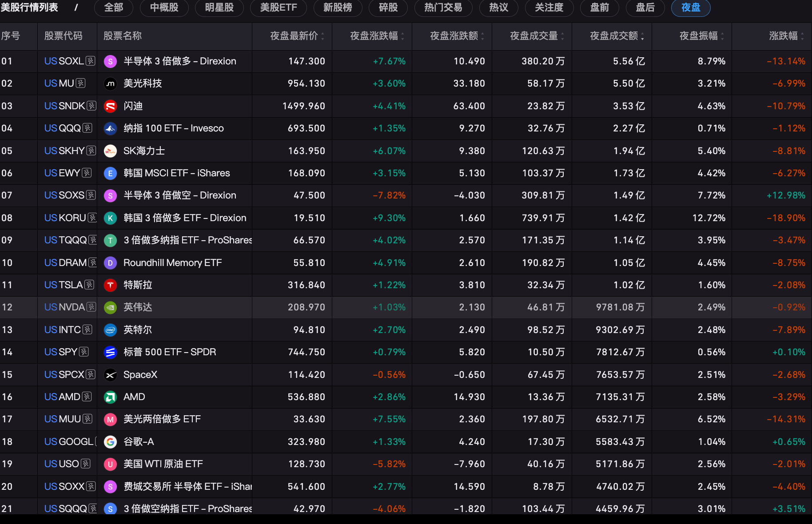Sort by 夜盘成交额 column arrows
The image size is (812, 524).
click(x=643, y=36)
